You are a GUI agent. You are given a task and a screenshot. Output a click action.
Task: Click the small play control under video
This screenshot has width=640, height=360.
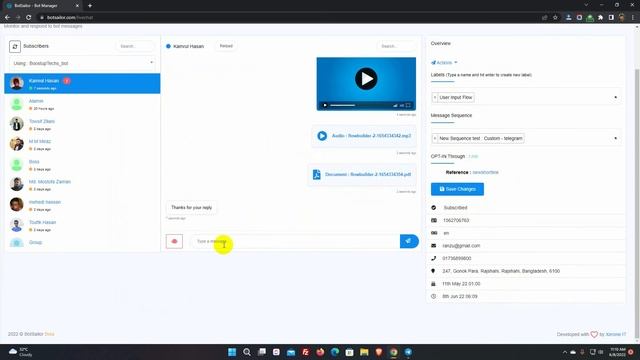pos(325,105)
